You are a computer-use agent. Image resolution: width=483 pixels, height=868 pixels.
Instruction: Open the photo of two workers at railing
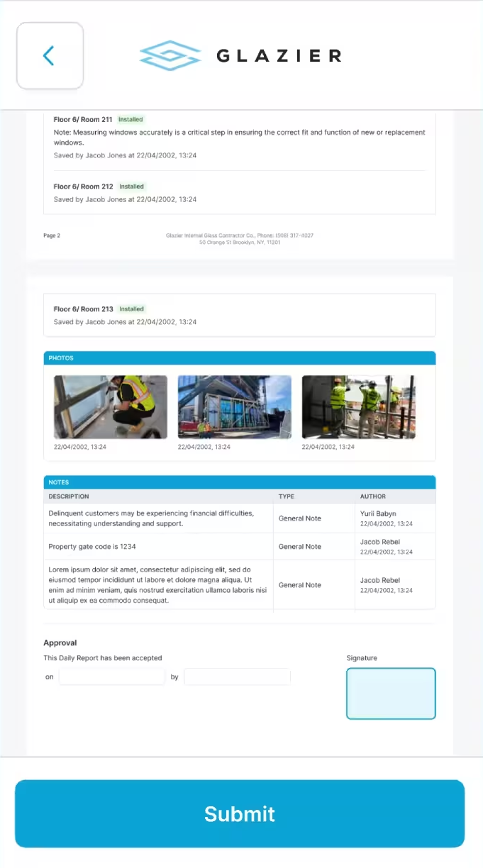click(359, 407)
